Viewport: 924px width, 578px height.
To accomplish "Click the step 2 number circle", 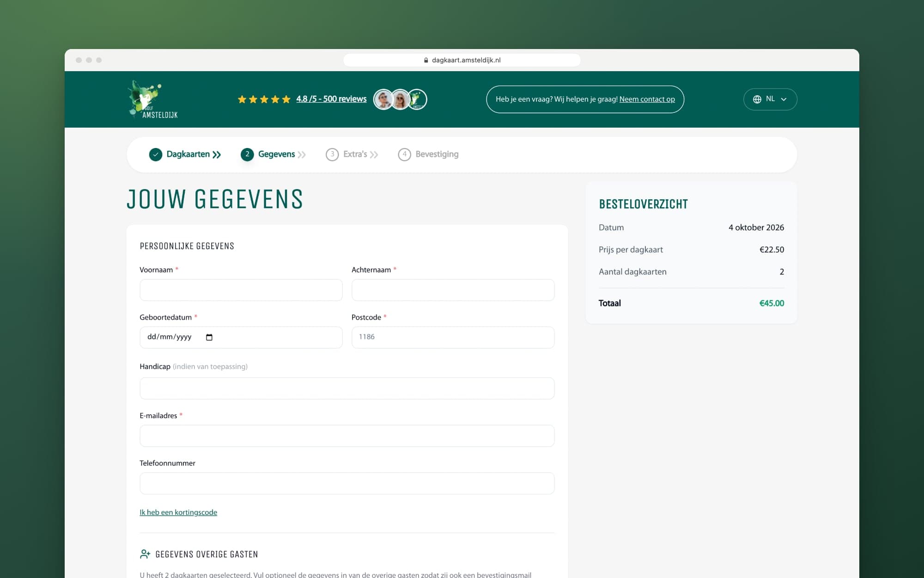I will (247, 154).
